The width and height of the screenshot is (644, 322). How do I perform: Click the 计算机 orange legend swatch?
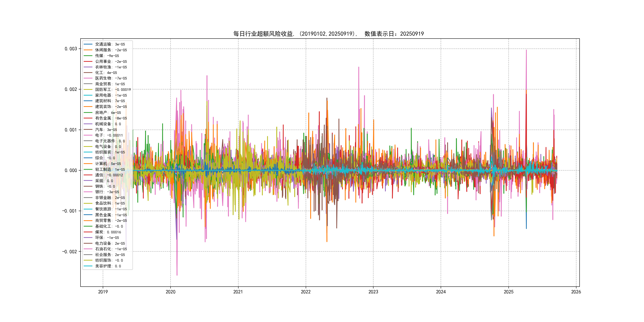tap(88, 164)
